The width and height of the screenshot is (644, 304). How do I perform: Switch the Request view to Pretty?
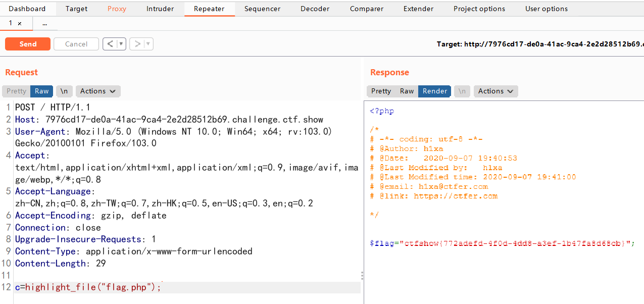16,91
